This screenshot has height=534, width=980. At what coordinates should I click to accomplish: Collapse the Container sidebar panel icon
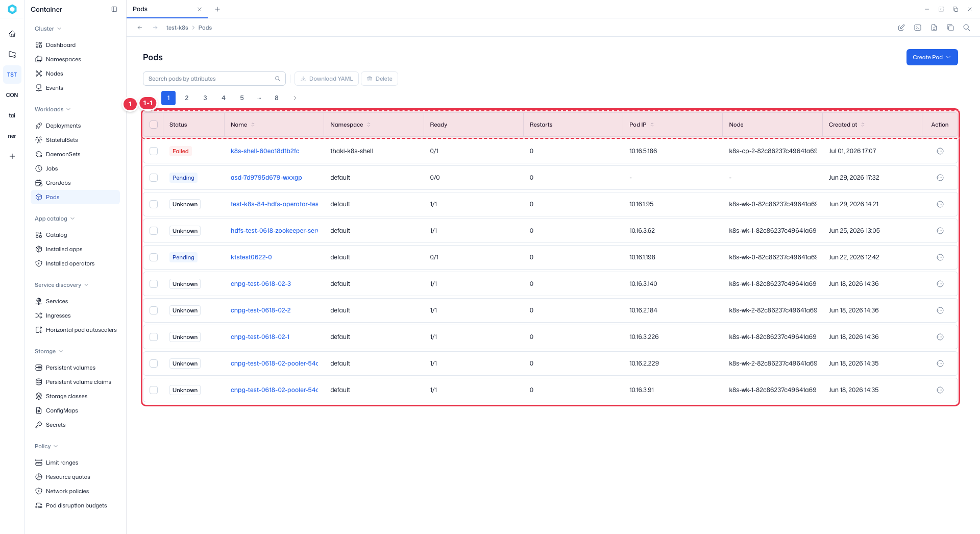click(114, 9)
